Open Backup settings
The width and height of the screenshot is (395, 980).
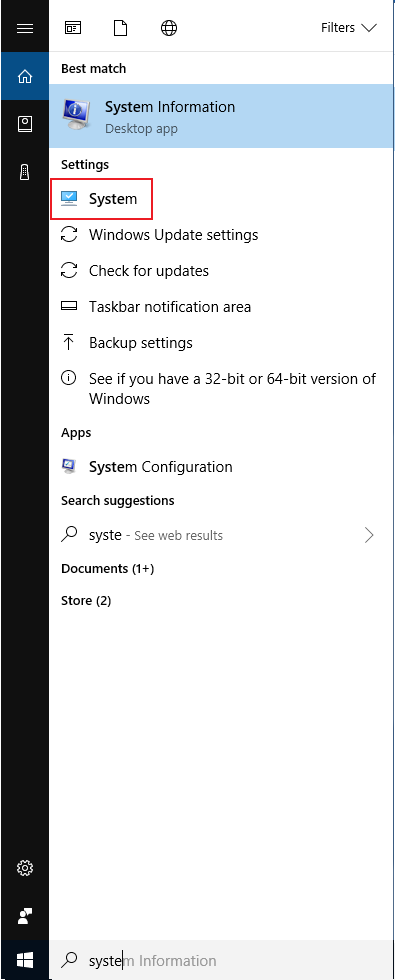pos(222,342)
